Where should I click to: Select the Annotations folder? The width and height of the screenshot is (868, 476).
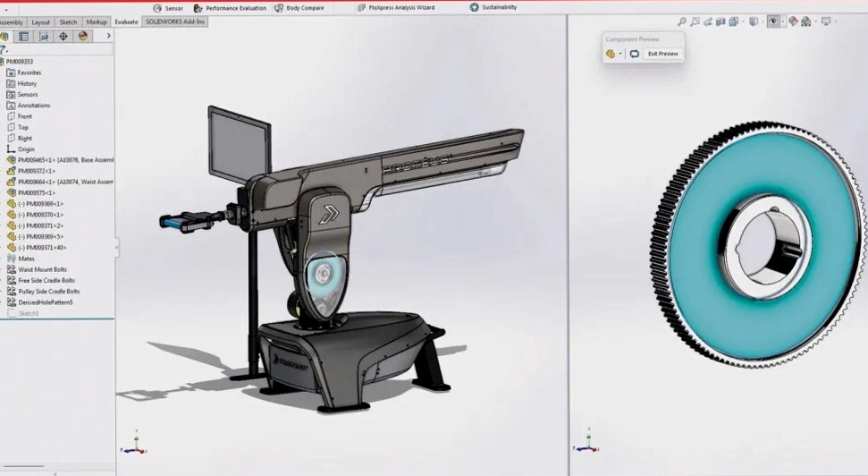28,106
